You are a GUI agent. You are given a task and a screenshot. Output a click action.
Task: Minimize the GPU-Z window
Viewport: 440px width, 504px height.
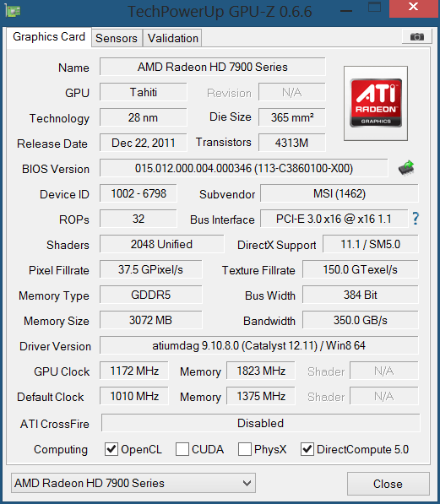coord(346,11)
